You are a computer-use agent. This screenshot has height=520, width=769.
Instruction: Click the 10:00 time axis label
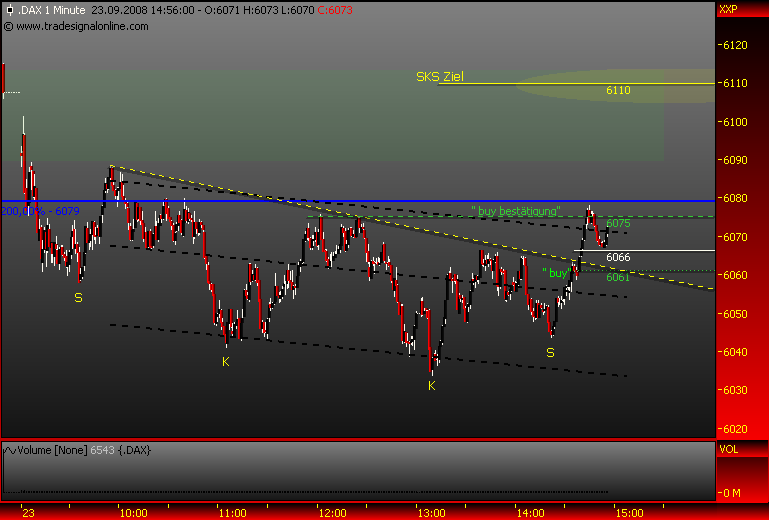pyautogui.click(x=133, y=513)
